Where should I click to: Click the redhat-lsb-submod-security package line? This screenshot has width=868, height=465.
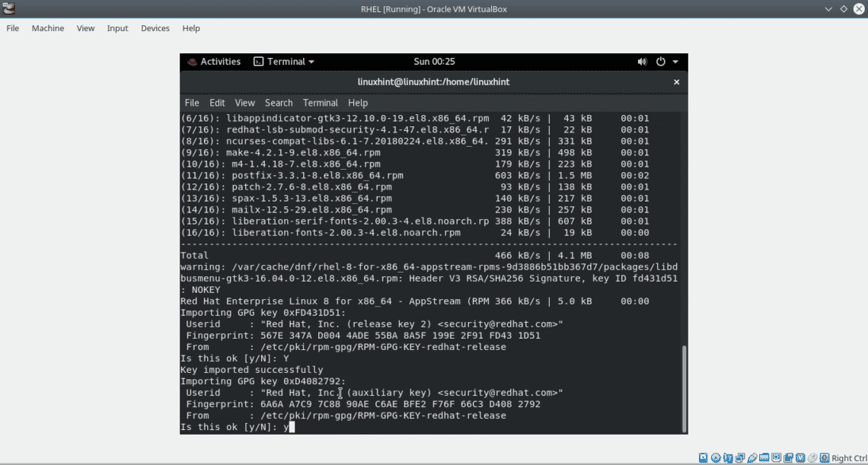pos(415,130)
